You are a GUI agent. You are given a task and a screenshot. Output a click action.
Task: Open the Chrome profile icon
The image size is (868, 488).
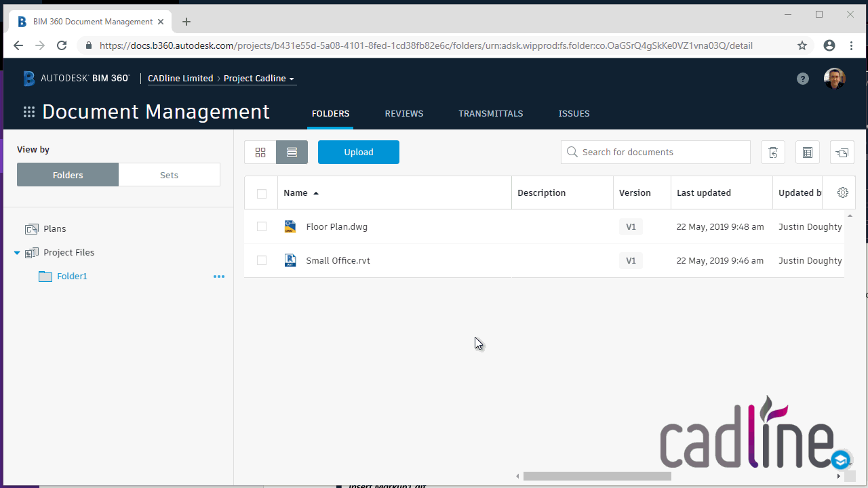tap(829, 45)
